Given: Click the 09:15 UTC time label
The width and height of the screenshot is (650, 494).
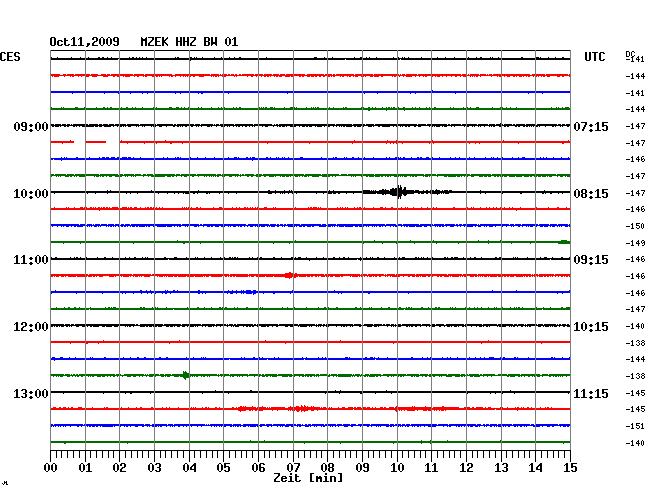Looking at the screenshot, I should [x=591, y=260].
